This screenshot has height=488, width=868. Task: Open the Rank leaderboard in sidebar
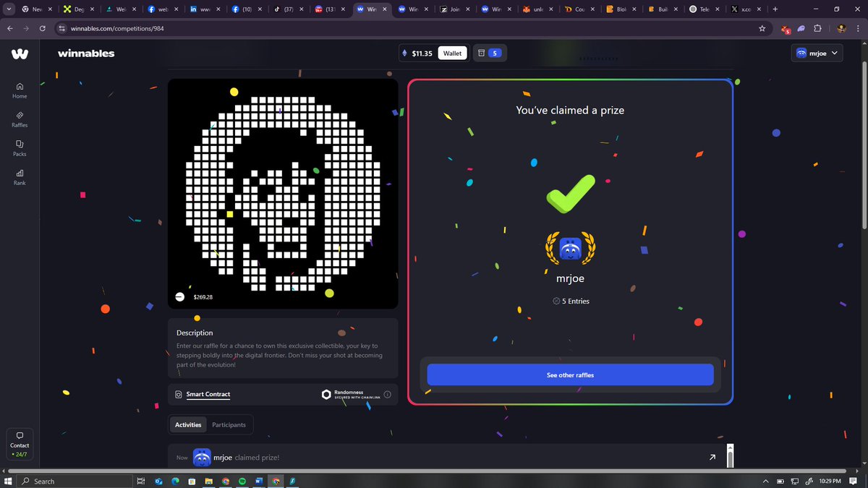20,177
